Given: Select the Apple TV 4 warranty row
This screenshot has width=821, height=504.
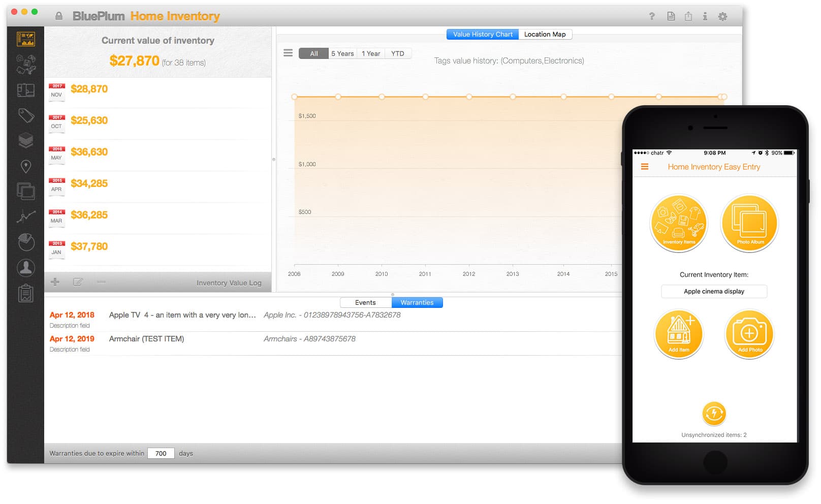Looking at the screenshot, I should pos(333,320).
